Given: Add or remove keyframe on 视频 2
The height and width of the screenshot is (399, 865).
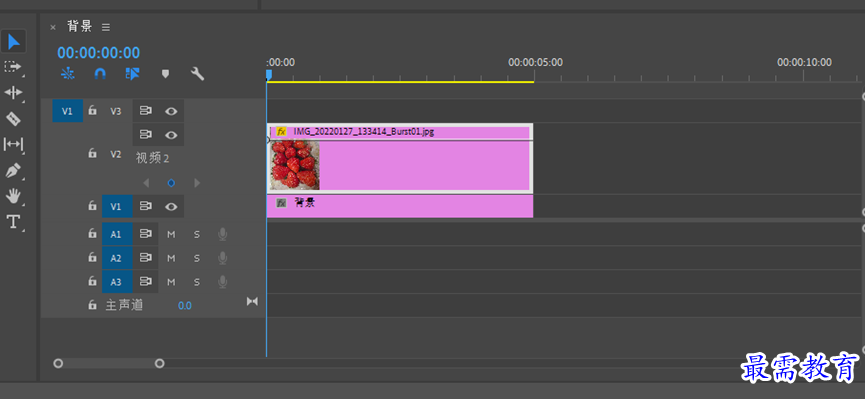Looking at the screenshot, I should click(x=172, y=183).
